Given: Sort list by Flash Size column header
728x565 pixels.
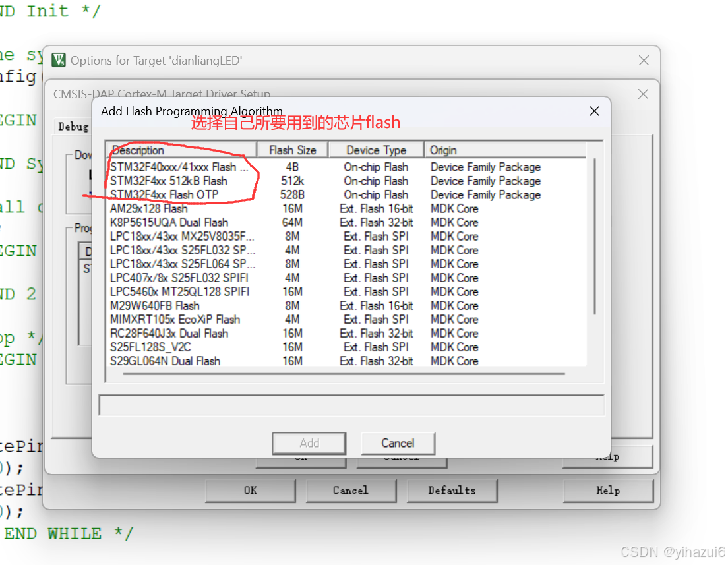Looking at the screenshot, I should (293, 150).
